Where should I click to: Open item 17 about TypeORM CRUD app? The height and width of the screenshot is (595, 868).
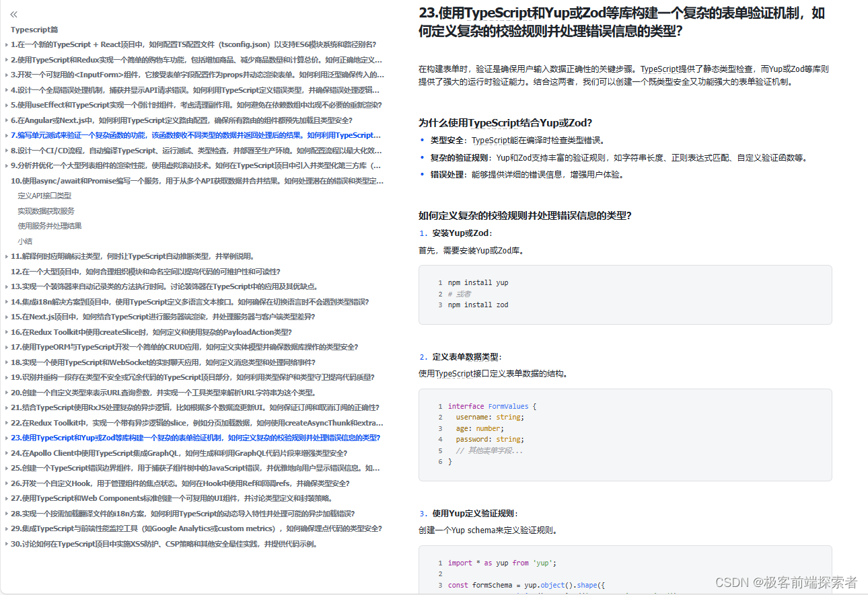coord(184,347)
